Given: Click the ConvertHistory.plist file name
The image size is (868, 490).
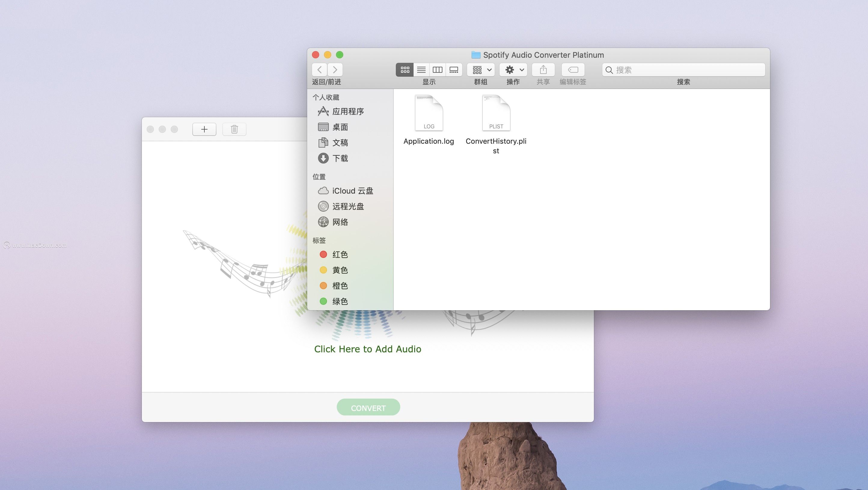Looking at the screenshot, I should (x=496, y=146).
